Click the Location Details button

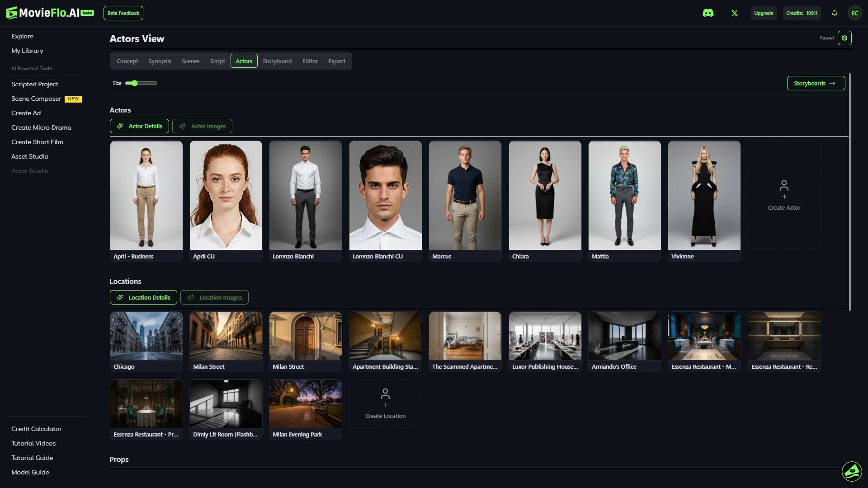coord(143,297)
